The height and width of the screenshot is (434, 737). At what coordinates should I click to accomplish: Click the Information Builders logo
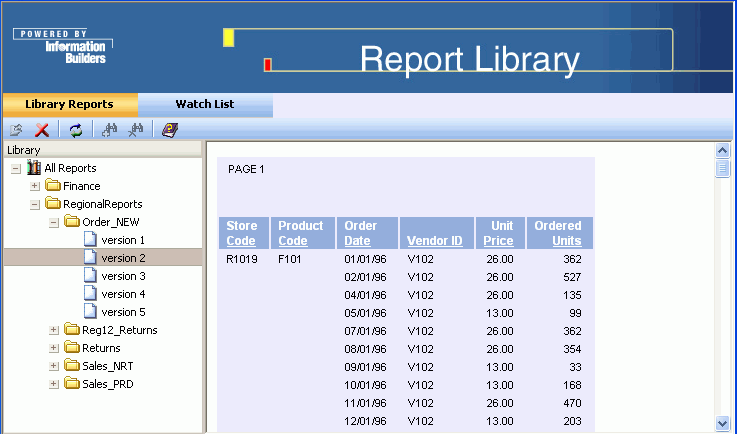click(x=63, y=46)
